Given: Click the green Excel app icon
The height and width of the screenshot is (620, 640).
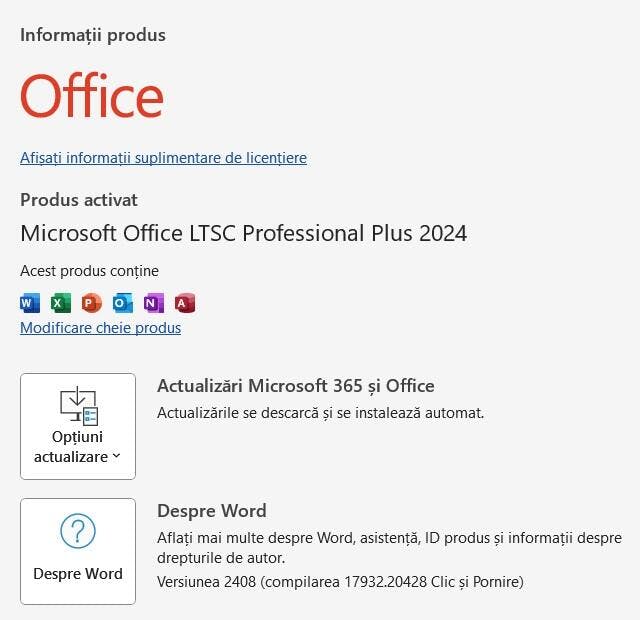Looking at the screenshot, I should pos(61,303).
